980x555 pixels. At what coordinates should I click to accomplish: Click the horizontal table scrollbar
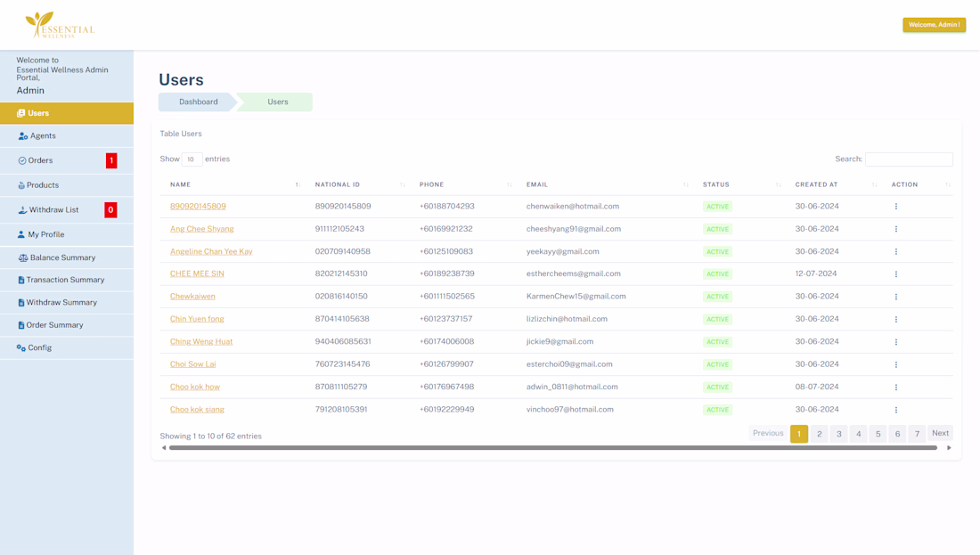(553, 447)
